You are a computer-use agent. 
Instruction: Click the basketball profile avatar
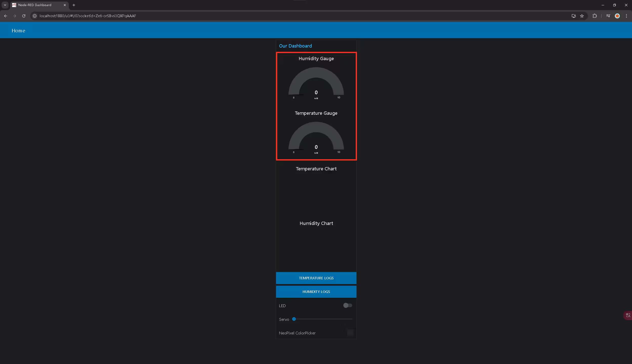(x=617, y=16)
